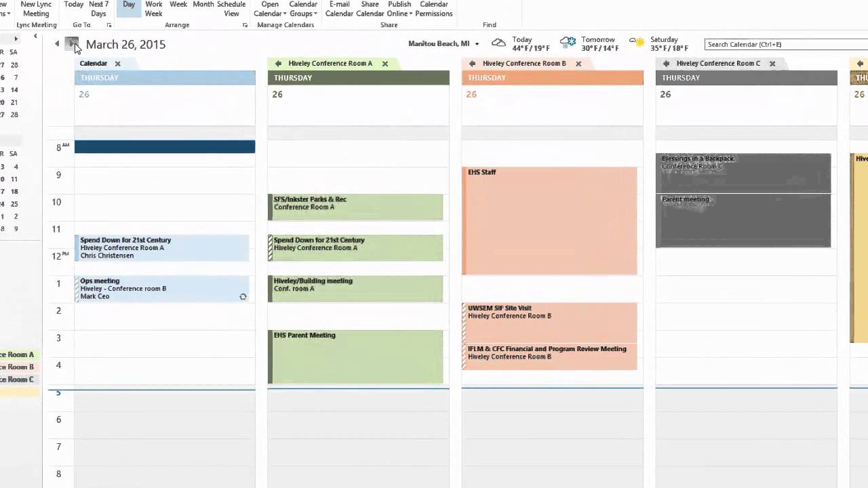Open IFLM & CFC Financial Review Meeting
This screenshot has width=868, height=488.
click(549, 357)
